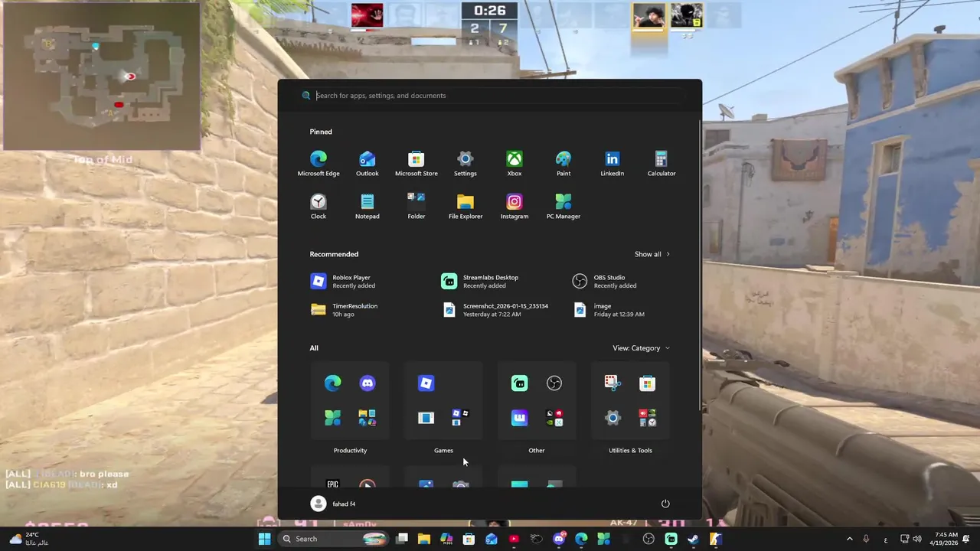
Task: Open the Clock pinned app
Action: pos(318,207)
